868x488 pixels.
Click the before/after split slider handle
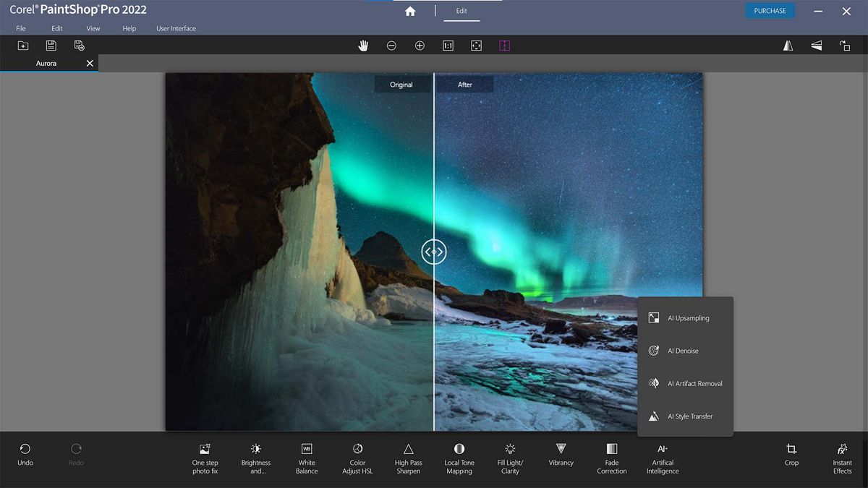(434, 251)
